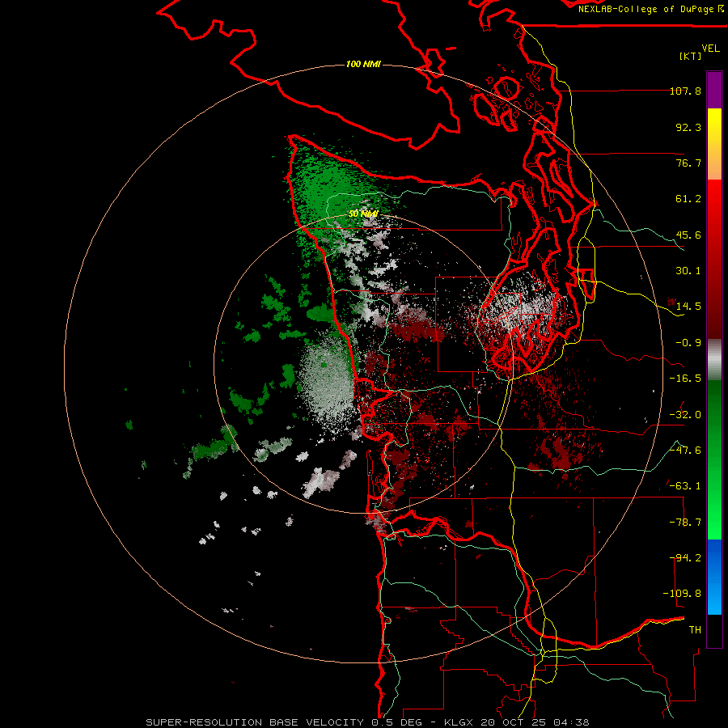Click the green segment of color bar

tap(714, 459)
